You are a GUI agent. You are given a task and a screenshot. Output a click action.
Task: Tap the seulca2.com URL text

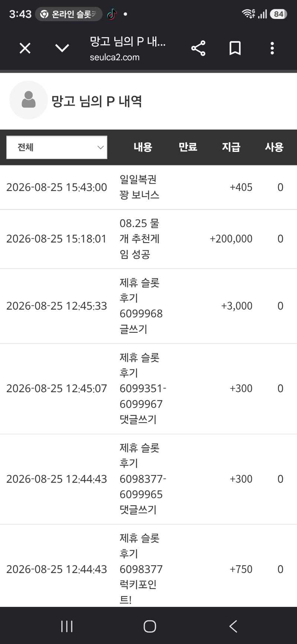(115, 57)
